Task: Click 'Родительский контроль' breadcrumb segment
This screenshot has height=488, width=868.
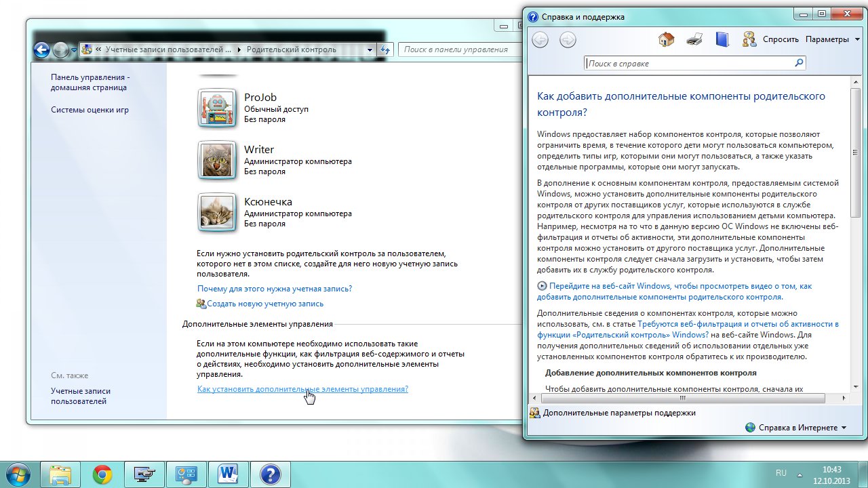Action: tap(291, 49)
